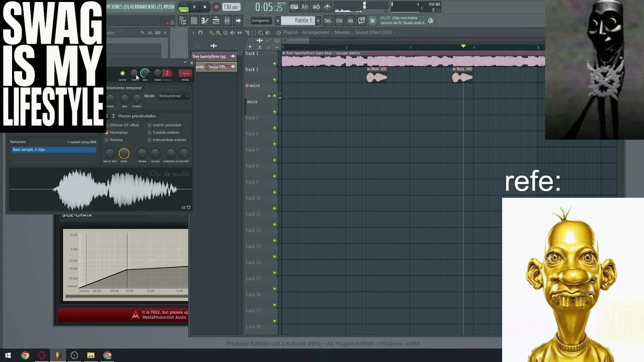This screenshot has width=644, height=362.
Task: Toggle mute switch on Track 2
Action: coord(274,79)
